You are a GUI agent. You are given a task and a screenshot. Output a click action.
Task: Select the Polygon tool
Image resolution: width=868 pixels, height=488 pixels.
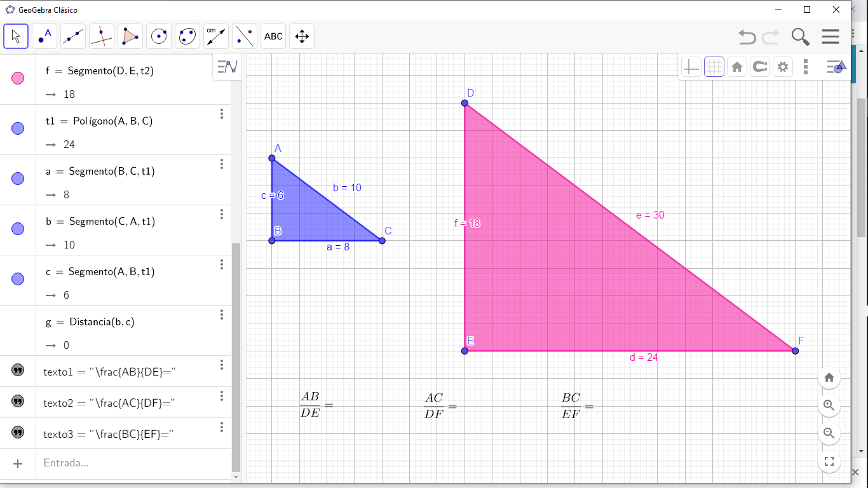pos(130,36)
